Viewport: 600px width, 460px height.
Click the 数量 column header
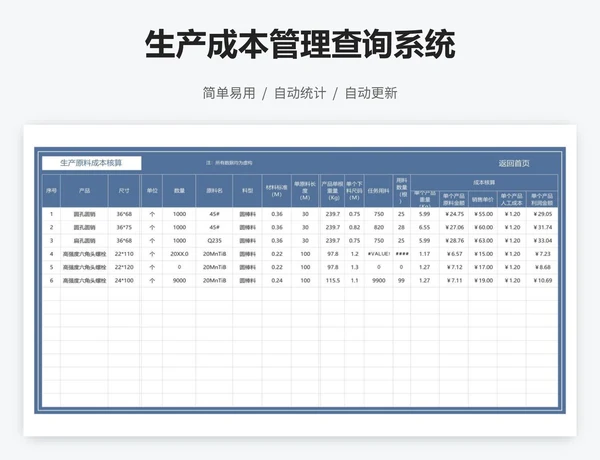click(179, 191)
